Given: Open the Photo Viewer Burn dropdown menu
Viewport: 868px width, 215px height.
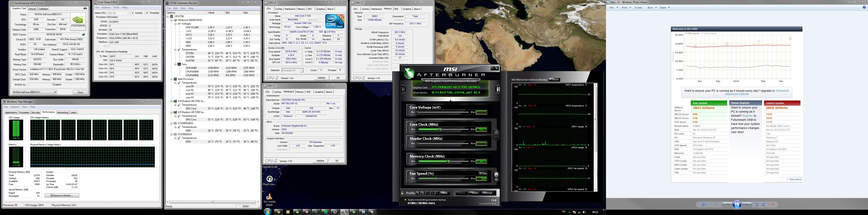Looking at the screenshot, I should tap(652, 7).
